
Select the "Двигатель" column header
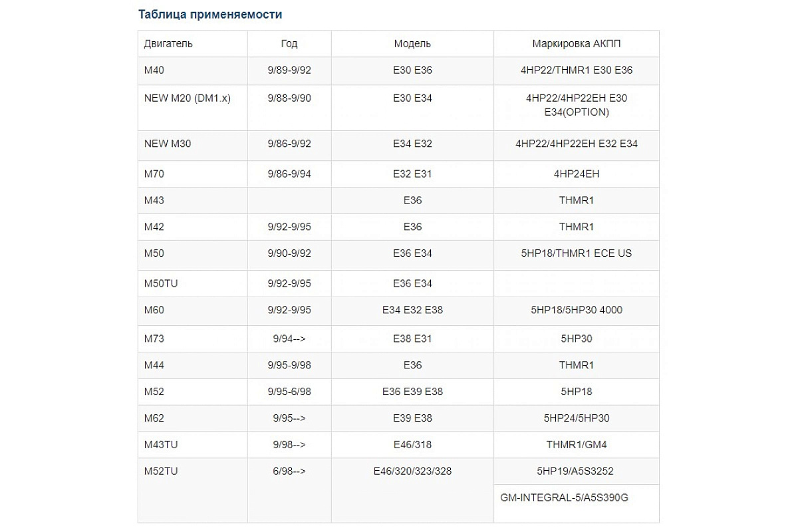point(168,44)
